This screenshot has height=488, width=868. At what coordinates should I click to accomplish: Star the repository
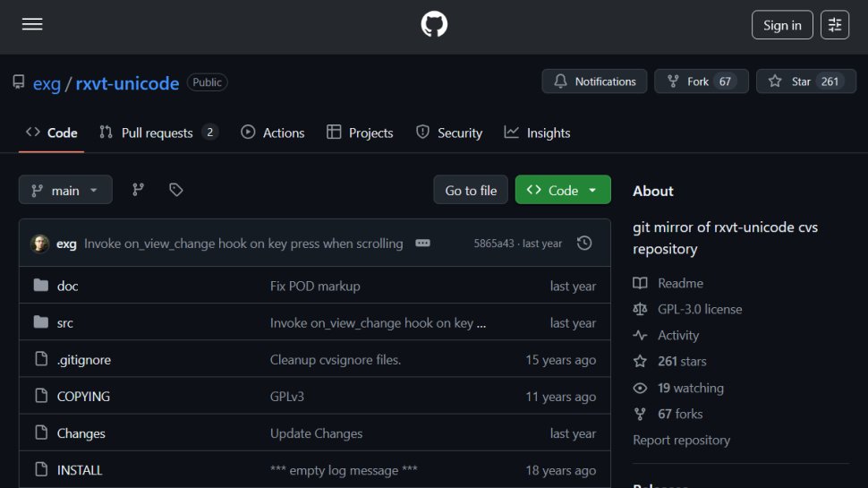tap(806, 81)
